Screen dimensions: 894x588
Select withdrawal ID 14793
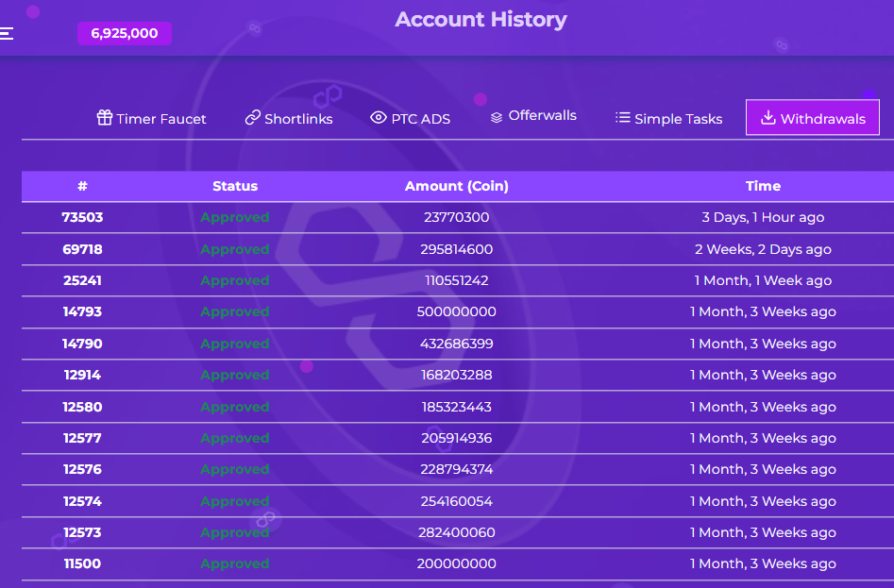pyautogui.click(x=83, y=311)
